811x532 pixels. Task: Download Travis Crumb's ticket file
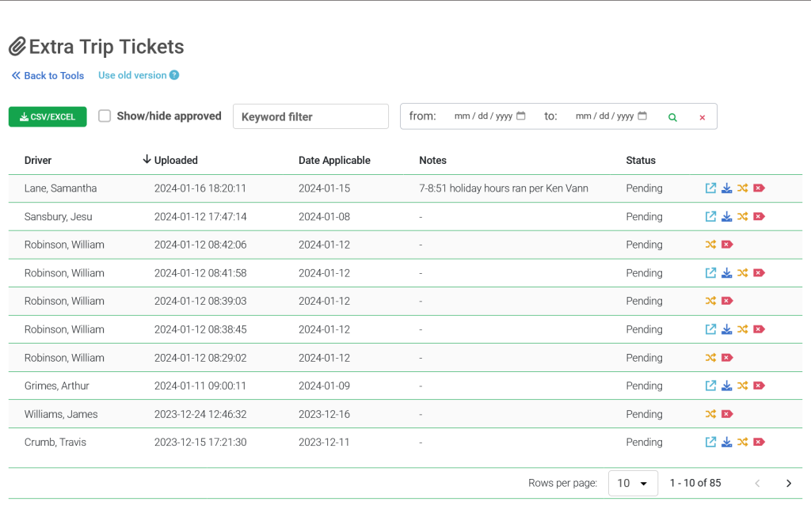726,443
